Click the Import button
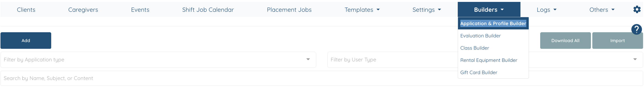Image resolution: width=644 pixels, height=88 pixels. pyautogui.click(x=617, y=41)
